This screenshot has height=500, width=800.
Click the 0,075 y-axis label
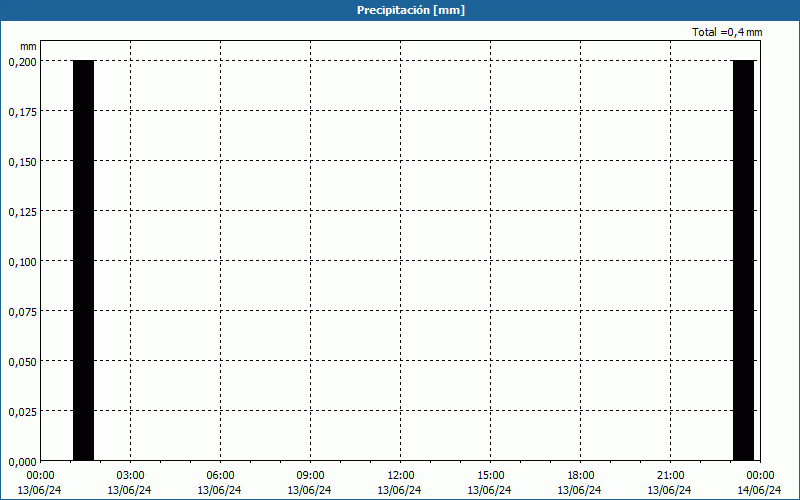coord(22,312)
